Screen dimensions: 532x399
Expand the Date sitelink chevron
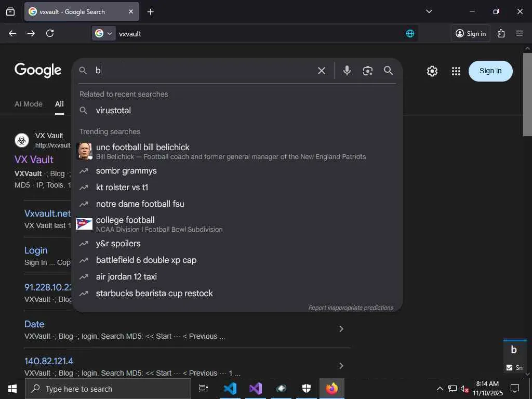(341, 329)
